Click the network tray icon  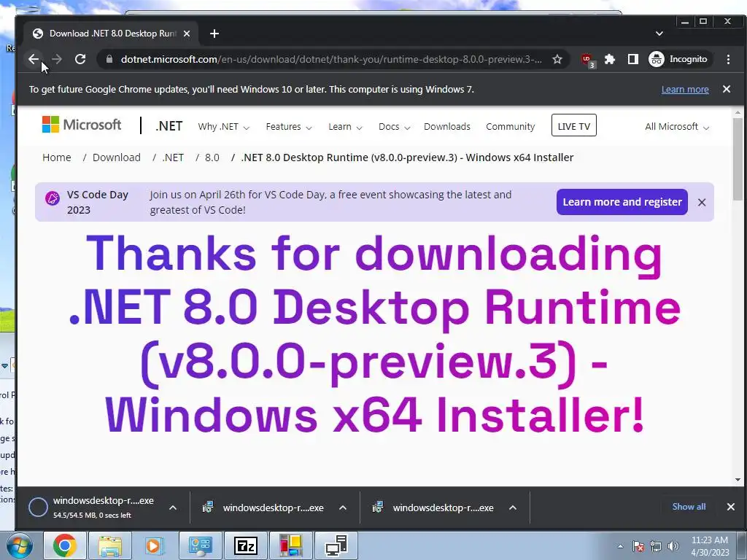point(656,546)
